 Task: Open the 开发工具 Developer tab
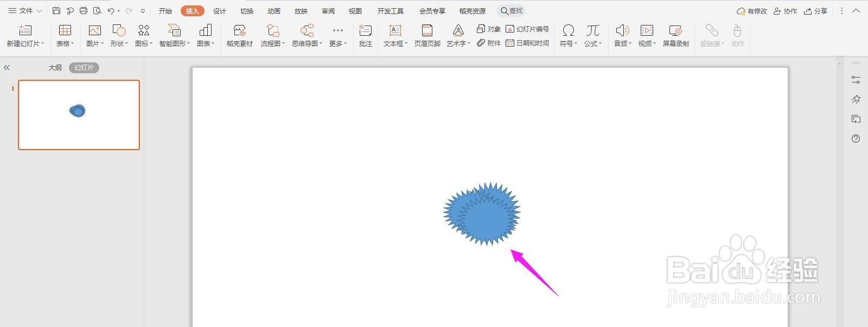(x=391, y=11)
